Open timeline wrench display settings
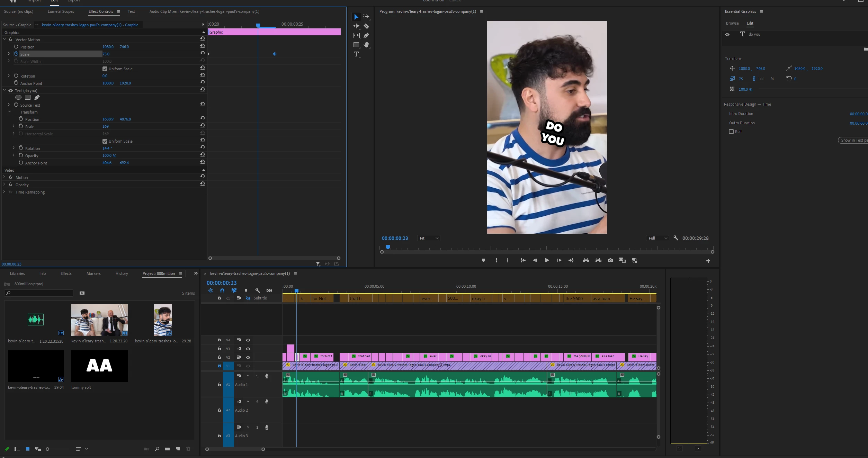Screen dimensions: 868x458 [257, 290]
